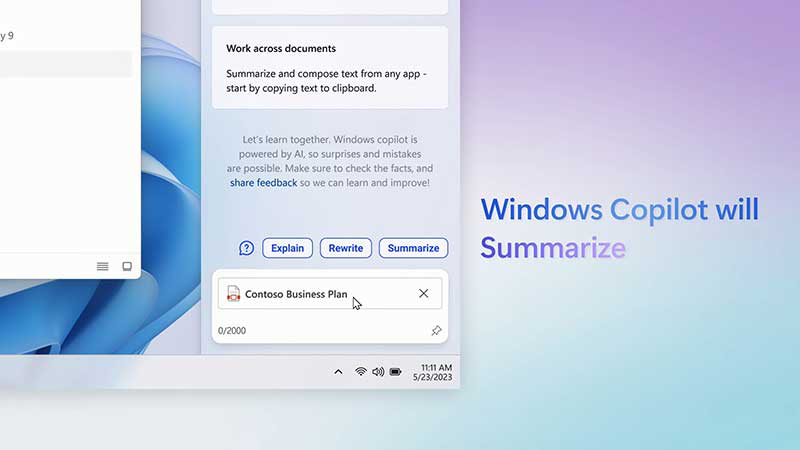Screen dimensions: 800x450
Task: Click the Summarize suggestion button
Action: [x=413, y=248]
